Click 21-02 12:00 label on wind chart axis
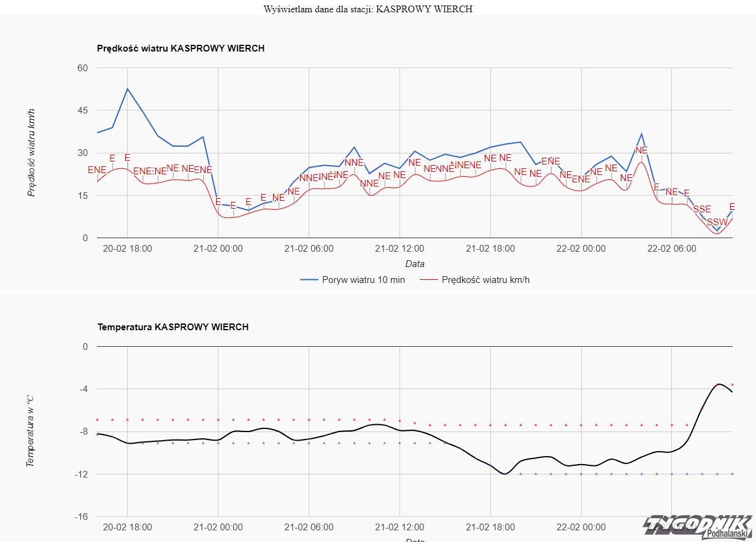The image size is (756, 542). click(399, 249)
